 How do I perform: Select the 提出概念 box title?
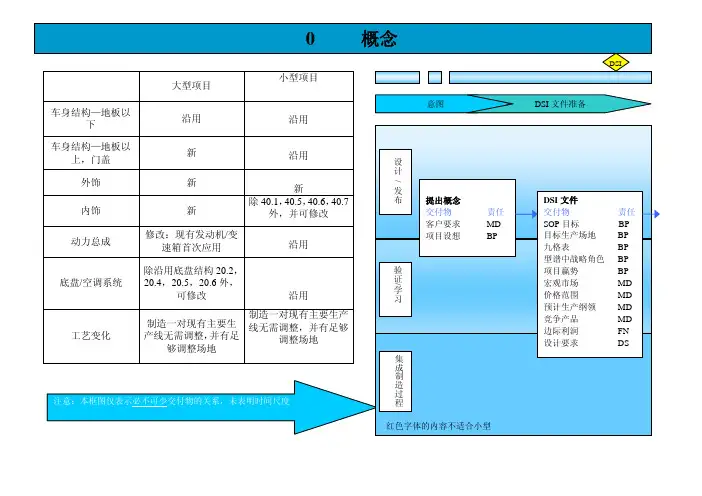[x=443, y=201]
